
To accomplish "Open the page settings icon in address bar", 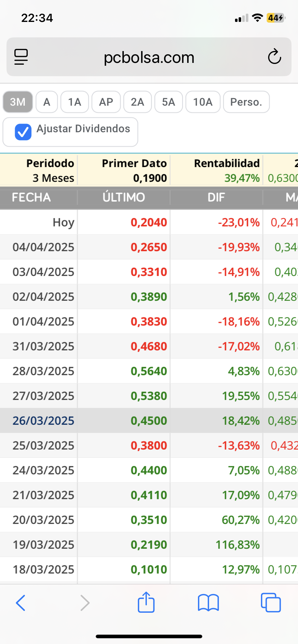I will [21, 57].
